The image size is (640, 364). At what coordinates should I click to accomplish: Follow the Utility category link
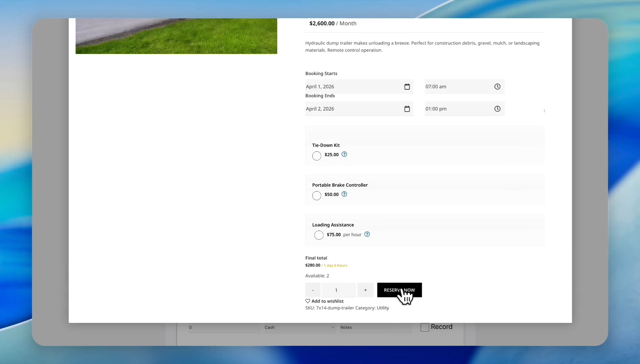click(383, 308)
